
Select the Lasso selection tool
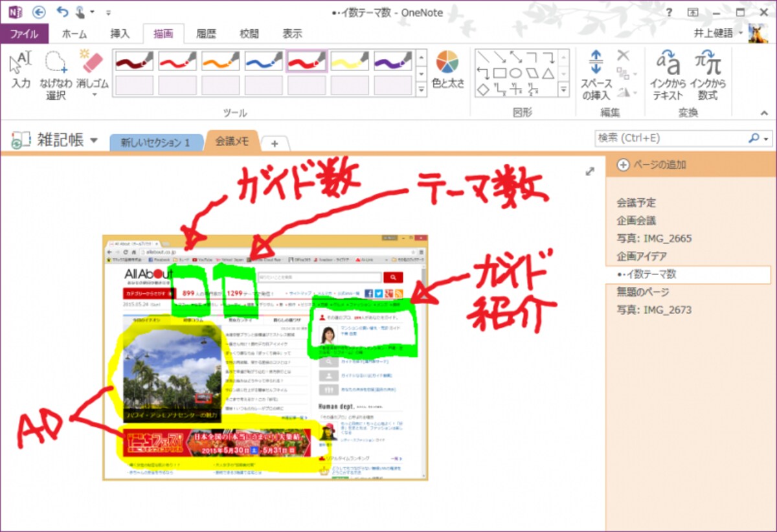(x=56, y=76)
